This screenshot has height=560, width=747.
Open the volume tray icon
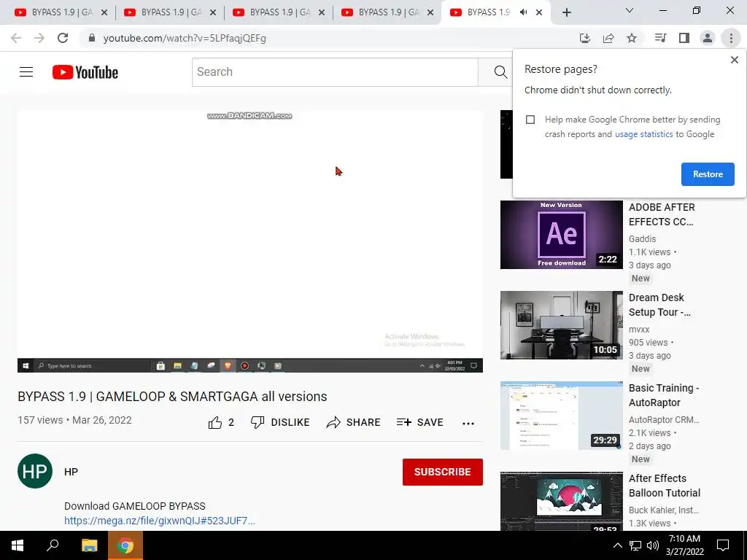click(653, 545)
